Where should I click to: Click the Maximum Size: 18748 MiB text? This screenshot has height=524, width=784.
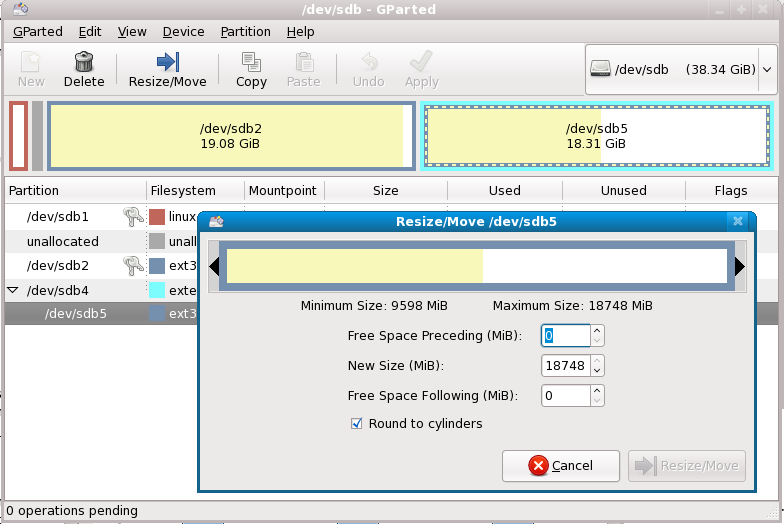click(x=572, y=306)
